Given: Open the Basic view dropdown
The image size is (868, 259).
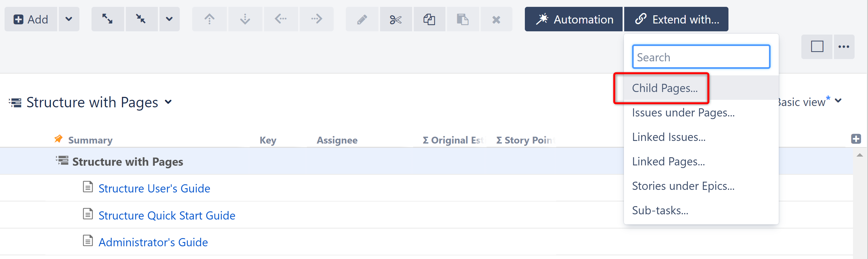Looking at the screenshot, I should point(838,101).
